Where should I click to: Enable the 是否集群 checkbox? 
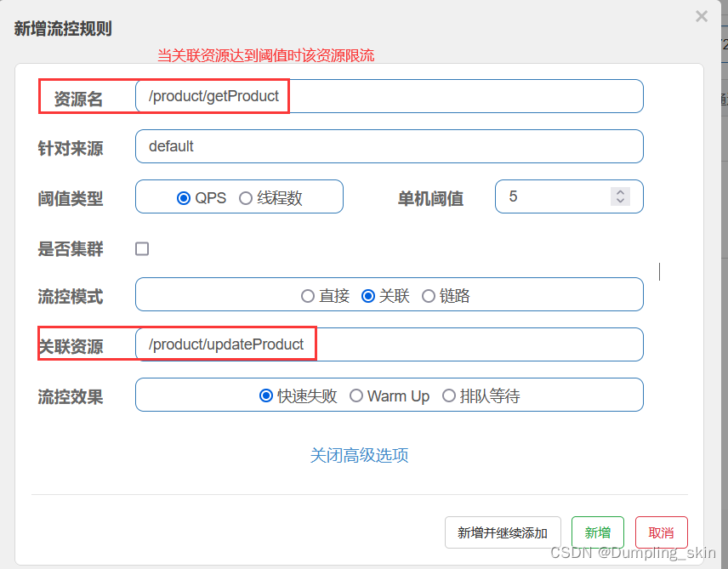pos(142,249)
